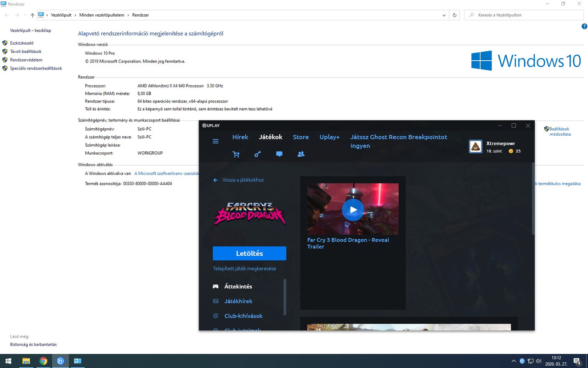Image resolution: width=588 pixels, height=368 pixels.
Task: Open Speciális rendszerbeállítások link
Action: coord(36,68)
